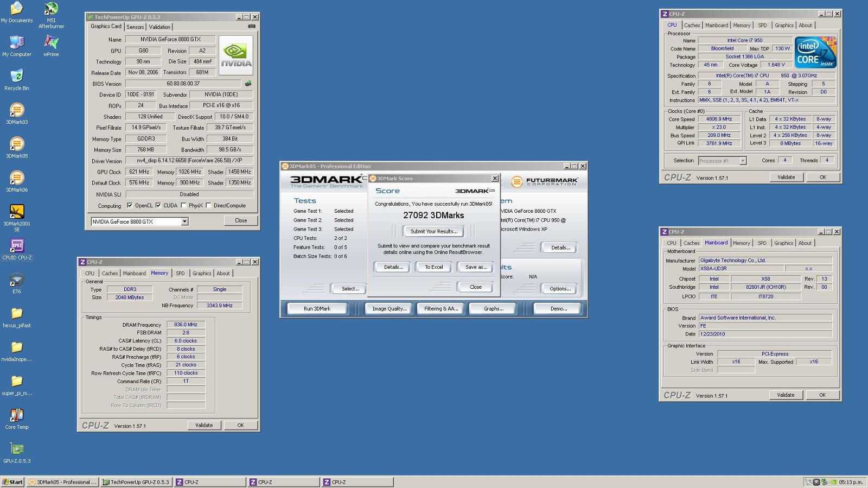Open Caches tab in memory CPU-Z window
868x488 pixels.
pos(110,274)
